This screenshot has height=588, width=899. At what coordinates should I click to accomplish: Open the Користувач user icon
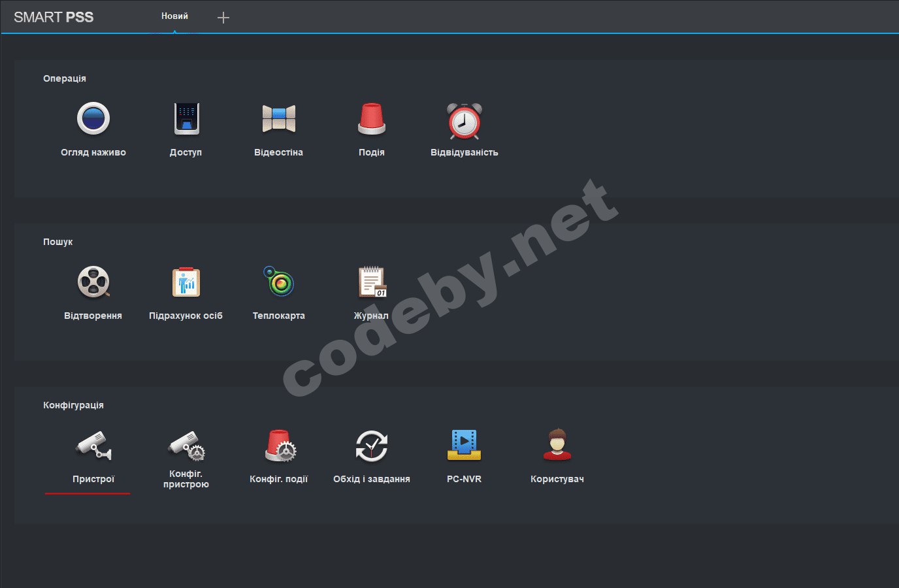(557, 445)
